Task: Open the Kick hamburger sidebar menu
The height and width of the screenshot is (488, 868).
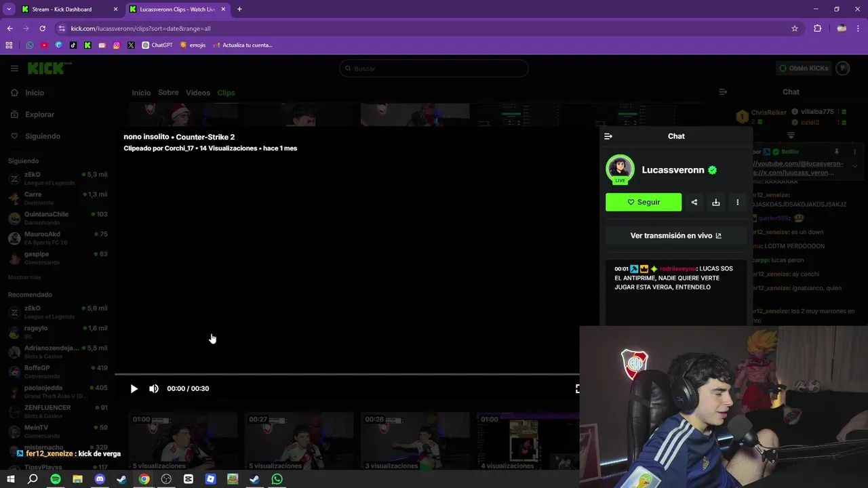Action: click(x=14, y=68)
